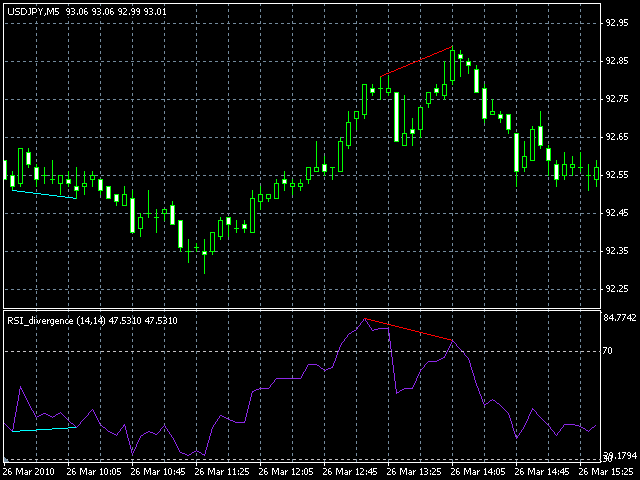
Task: Click the 70 level label on RSI scale
Action: 607,351
